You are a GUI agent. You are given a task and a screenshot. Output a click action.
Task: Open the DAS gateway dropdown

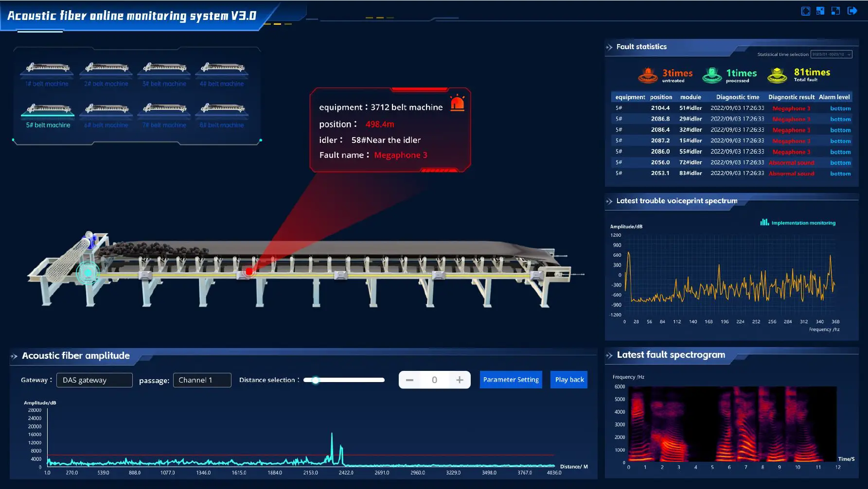coord(94,380)
